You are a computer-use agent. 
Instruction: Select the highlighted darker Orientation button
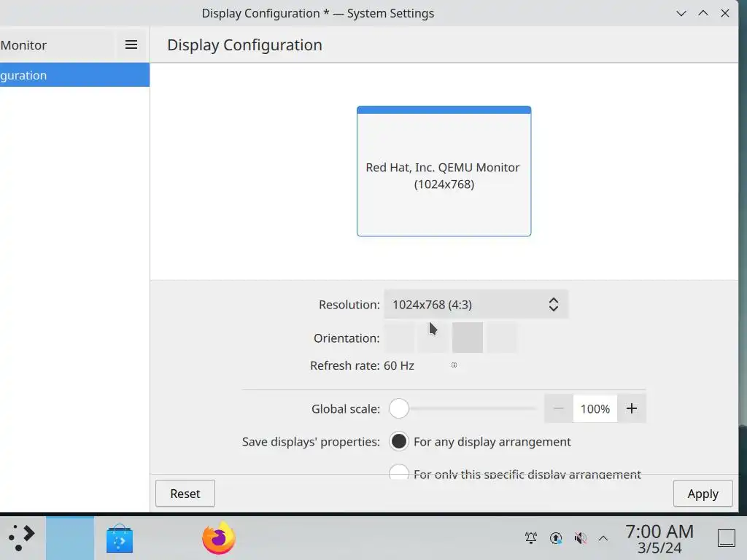tap(468, 338)
